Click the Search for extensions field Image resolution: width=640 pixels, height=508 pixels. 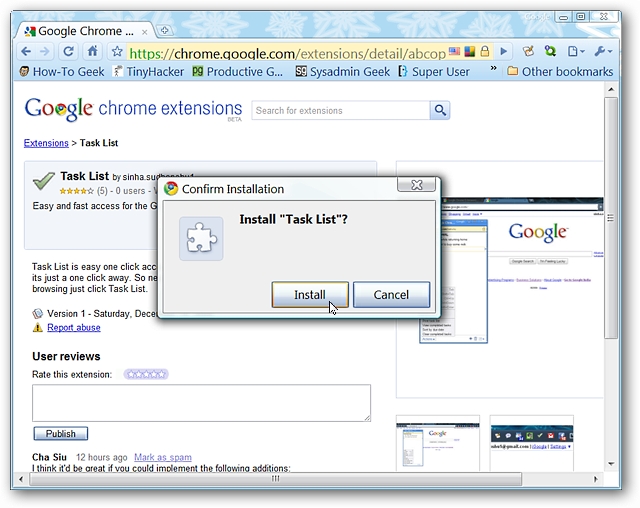click(341, 110)
